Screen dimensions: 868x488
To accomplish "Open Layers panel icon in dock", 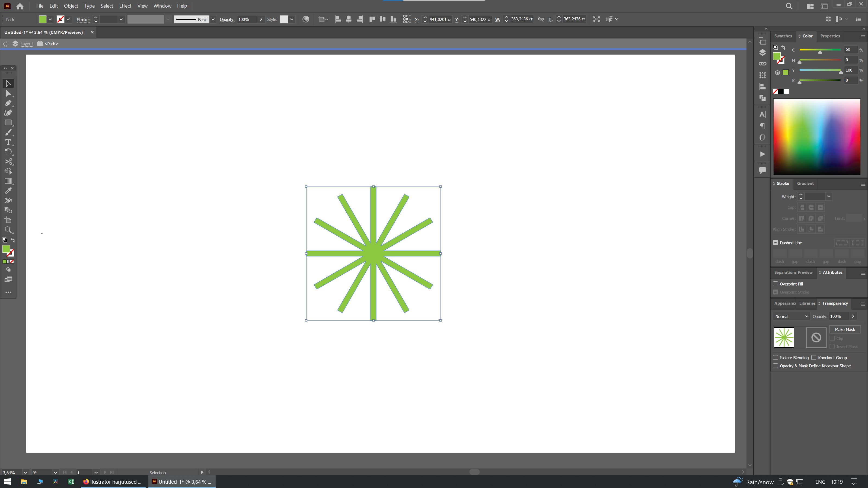I will 762,52.
